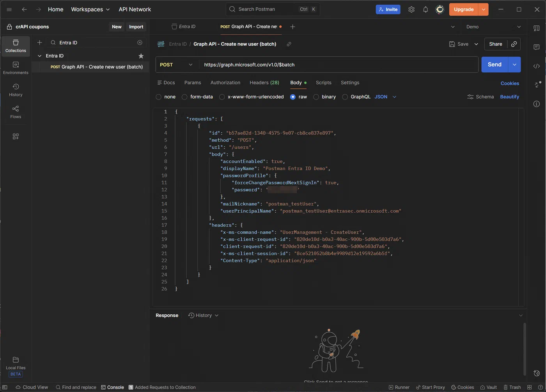This screenshot has height=392, width=546.
Task: Open the hamburger menu icon
Action: coord(9,9)
